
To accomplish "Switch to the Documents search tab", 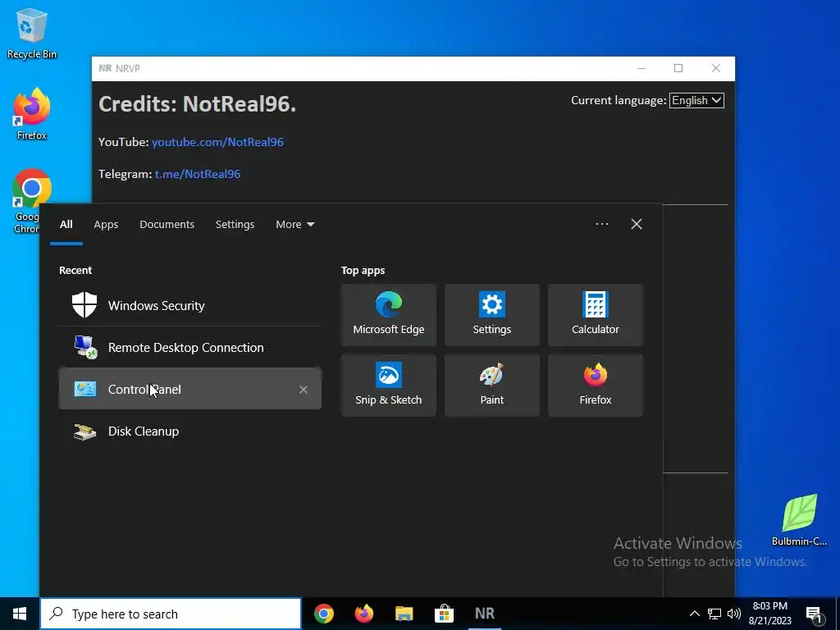I will coord(167,225).
